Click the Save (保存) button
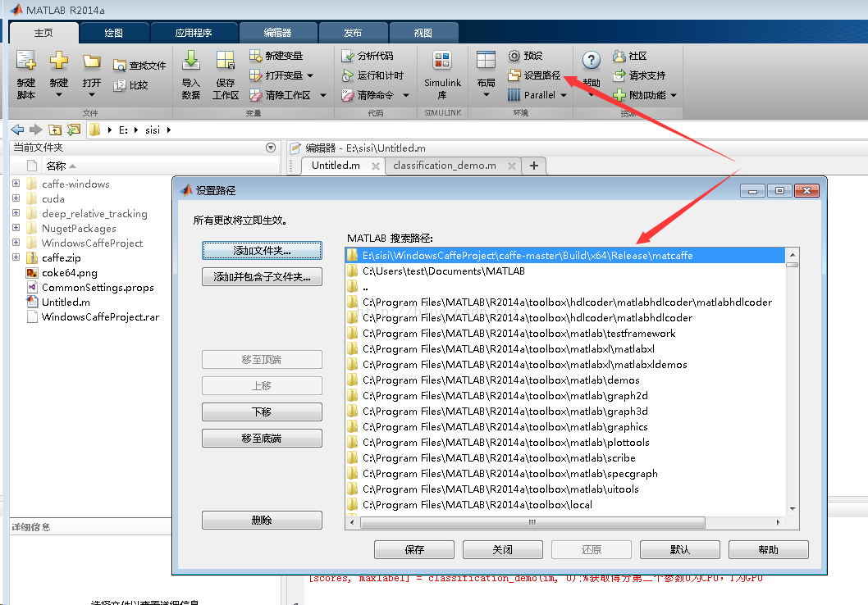This screenshot has height=605, width=868. pos(414,549)
